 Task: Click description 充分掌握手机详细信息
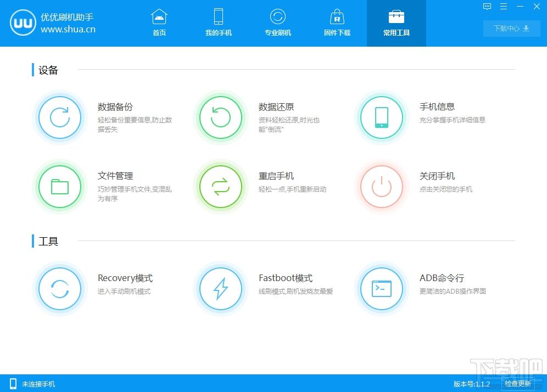(453, 120)
